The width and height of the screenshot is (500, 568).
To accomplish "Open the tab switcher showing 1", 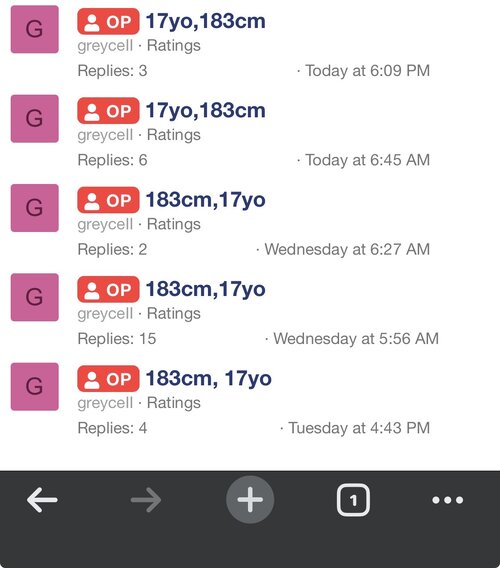I will coord(353,500).
